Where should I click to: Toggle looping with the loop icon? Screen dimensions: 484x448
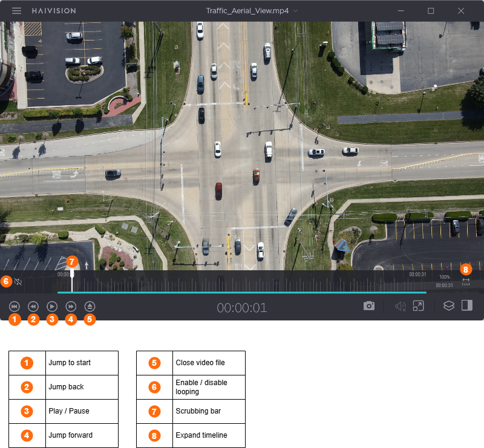tap(18, 281)
